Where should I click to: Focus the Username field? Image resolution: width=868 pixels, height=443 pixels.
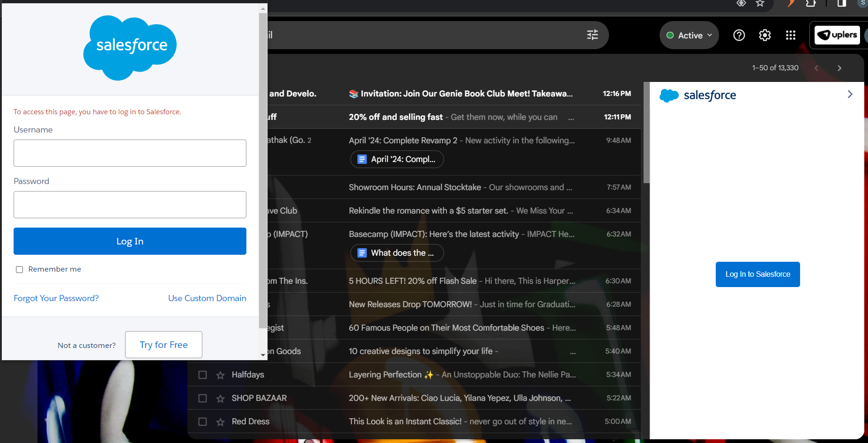coord(130,153)
